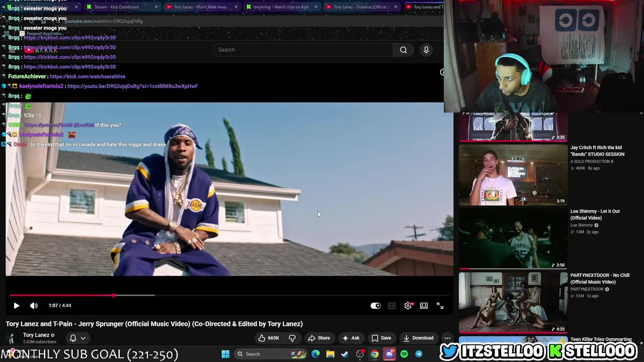Share the video
This screenshot has width=644, height=362.
tap(318, 338)
